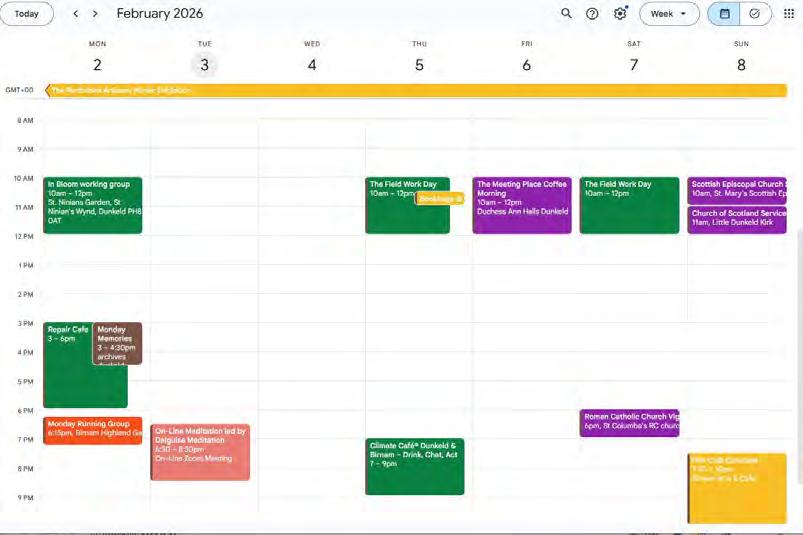
Task: Go to next week arrow
Action: tap(95, 14)
